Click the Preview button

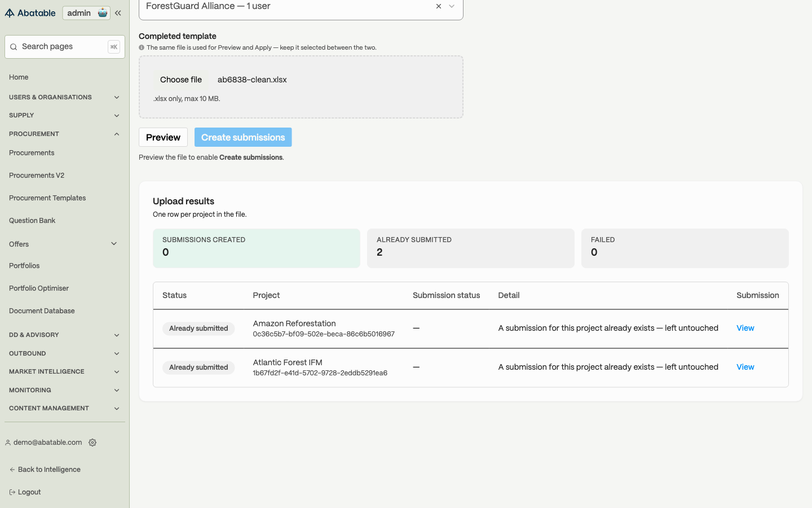pos(163,137)
